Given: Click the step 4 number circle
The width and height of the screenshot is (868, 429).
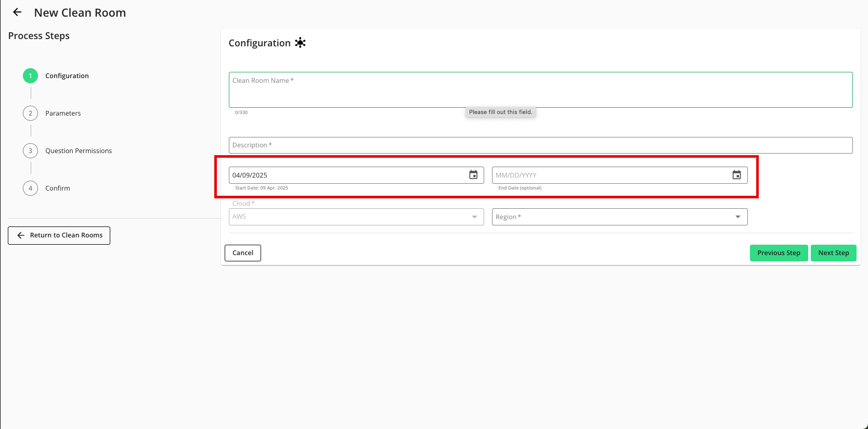Looking at the screenshot, I should coord(30,188).
